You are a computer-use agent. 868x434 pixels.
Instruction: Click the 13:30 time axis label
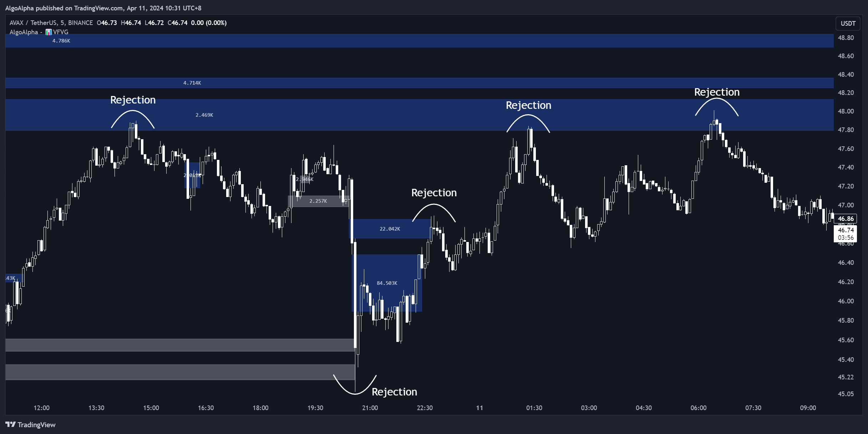96,408
